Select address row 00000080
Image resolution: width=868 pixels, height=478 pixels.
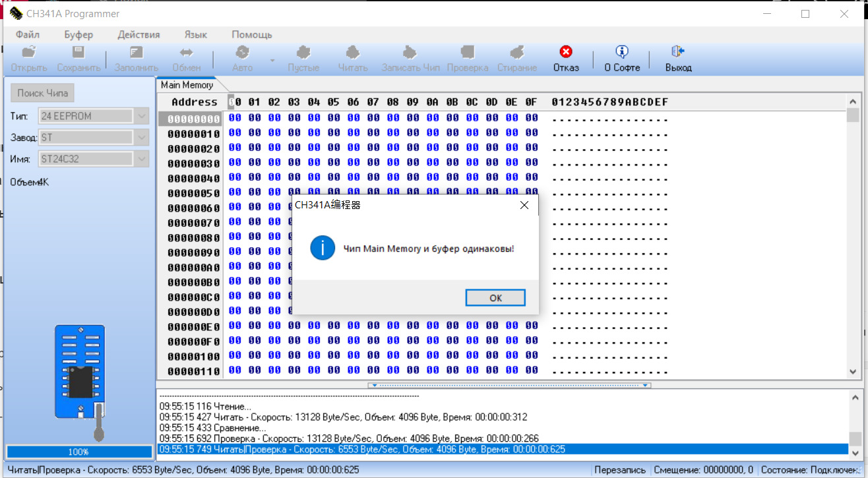[194, 238]
